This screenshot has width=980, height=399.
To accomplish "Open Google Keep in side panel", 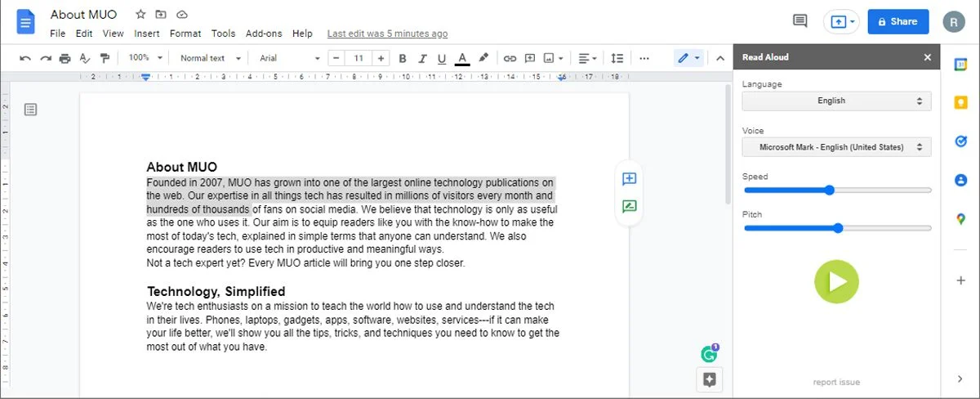I will (x=960, y=102).
